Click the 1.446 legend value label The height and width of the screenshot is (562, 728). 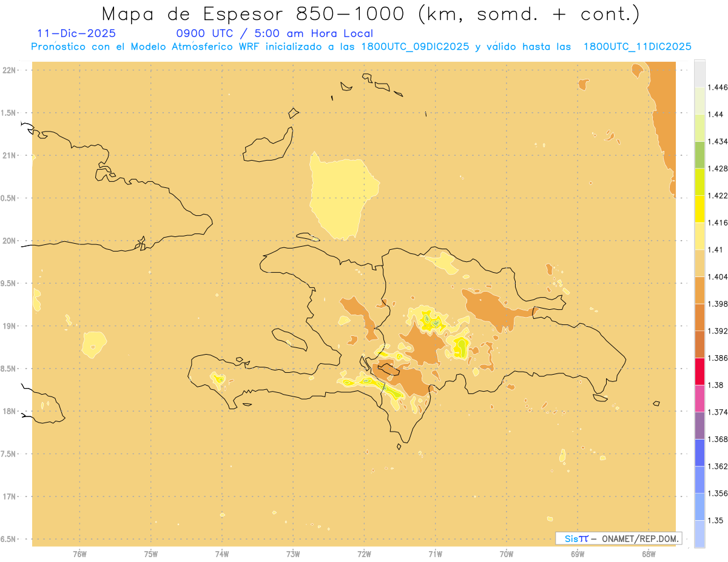[x=716, y=87]
